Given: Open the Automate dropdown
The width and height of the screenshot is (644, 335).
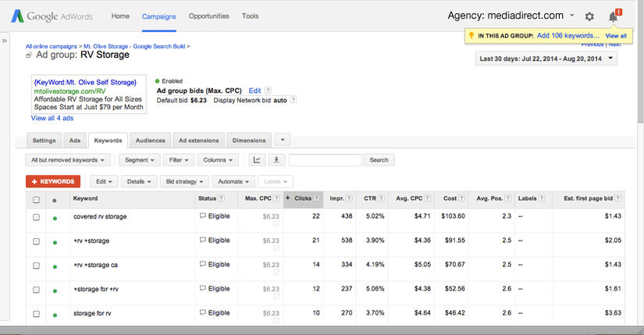Looking at the screenshot, I should pos(233,181).
